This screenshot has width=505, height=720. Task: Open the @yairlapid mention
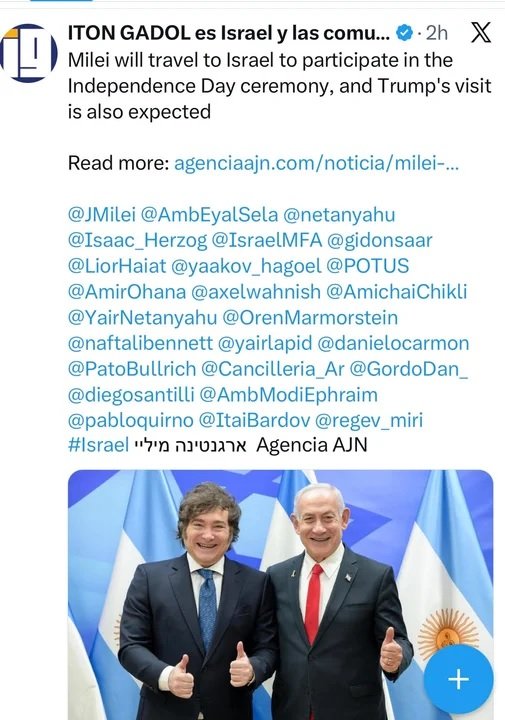click(265, 343)
